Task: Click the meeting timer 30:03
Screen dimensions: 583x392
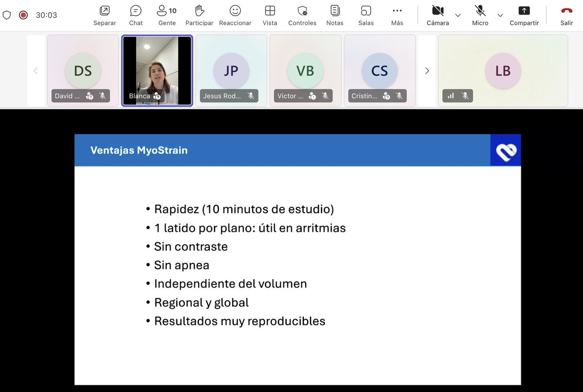Action: tap(46, 15)
